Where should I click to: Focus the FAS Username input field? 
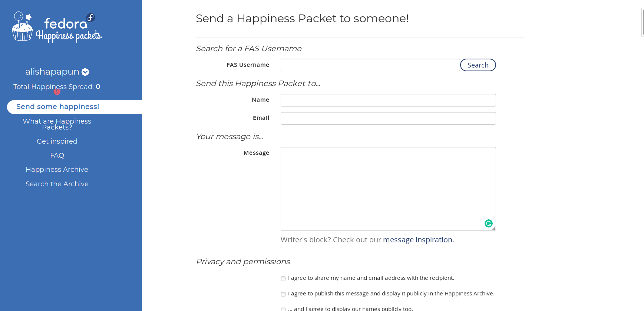tap(370, 65)
